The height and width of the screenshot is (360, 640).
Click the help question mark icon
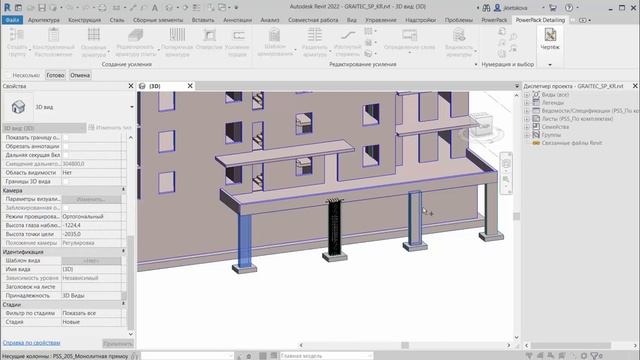[x=569, y=7]
